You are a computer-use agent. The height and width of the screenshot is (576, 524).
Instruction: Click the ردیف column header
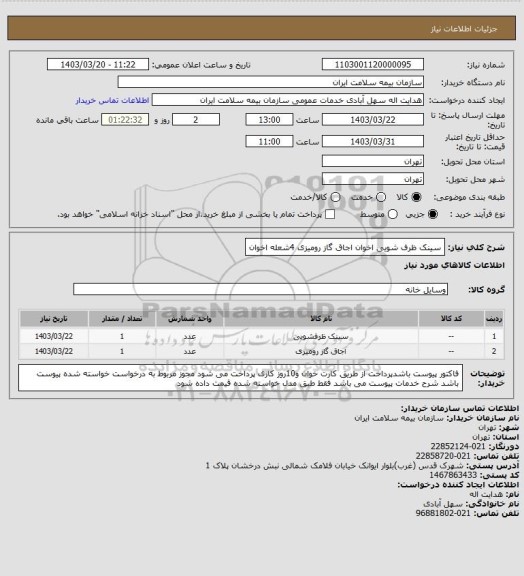(x=494, y=318)
